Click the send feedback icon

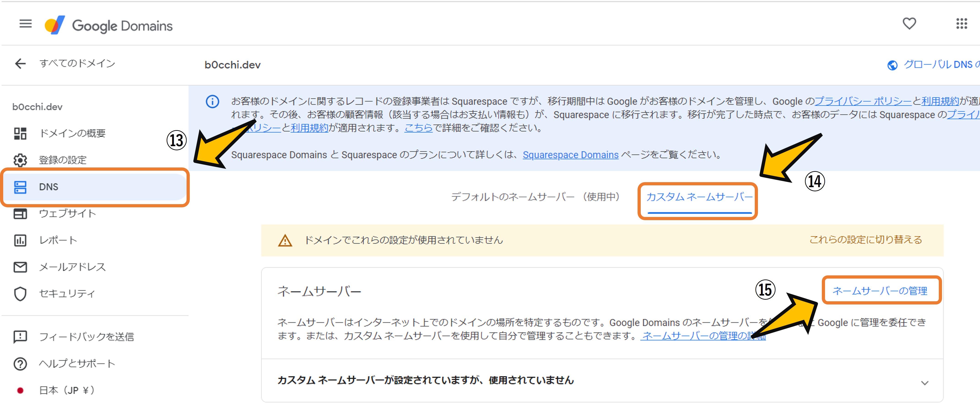20,337
